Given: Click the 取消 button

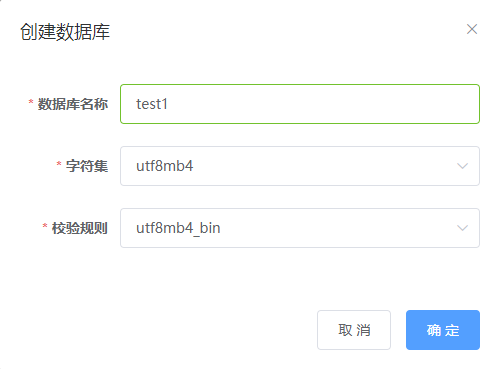Looking at the screenshot, I should tap(354, 330).
